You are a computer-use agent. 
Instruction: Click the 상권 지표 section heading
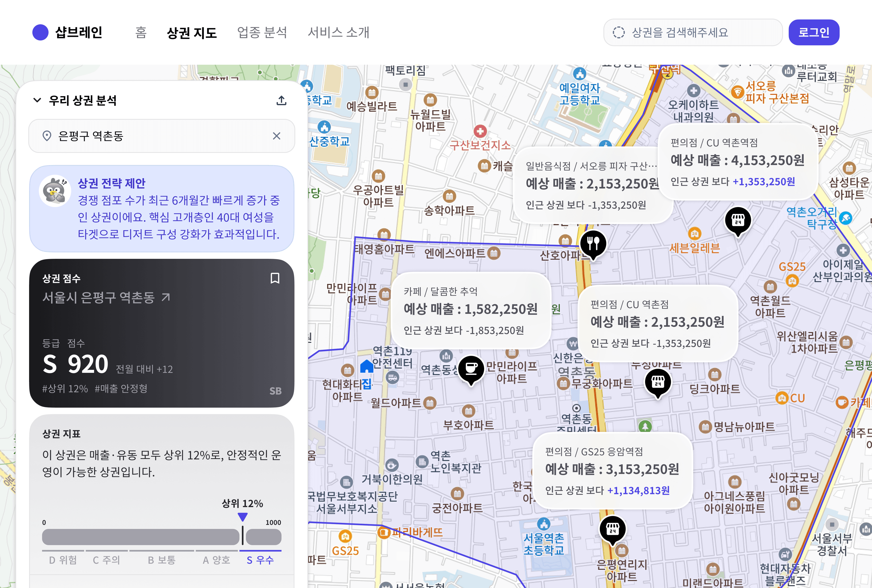point(62,434)
